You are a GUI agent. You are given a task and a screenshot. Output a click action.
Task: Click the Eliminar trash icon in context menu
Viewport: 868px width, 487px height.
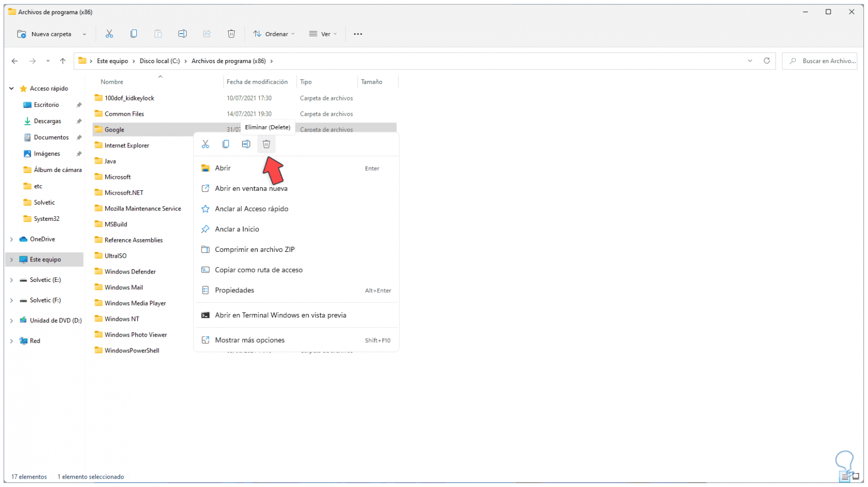click(266, 144)
